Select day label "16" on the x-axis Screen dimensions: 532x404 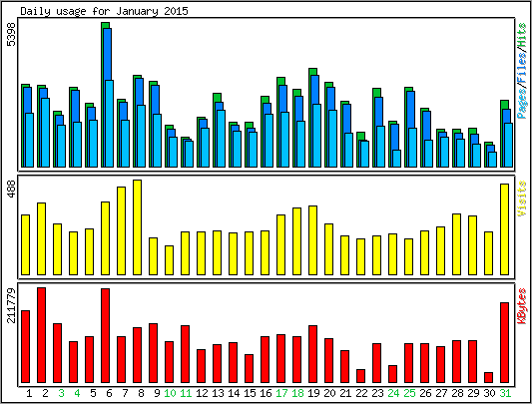click(266, 393)
